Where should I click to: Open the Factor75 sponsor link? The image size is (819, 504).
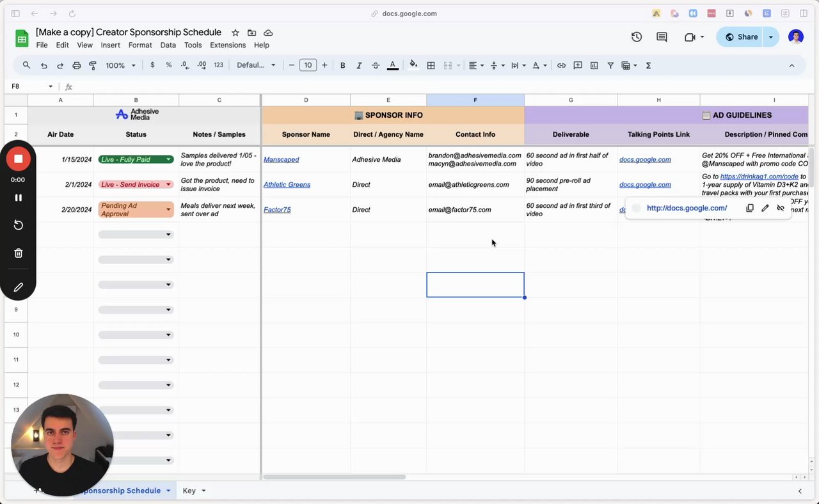(x=277, y=210)
